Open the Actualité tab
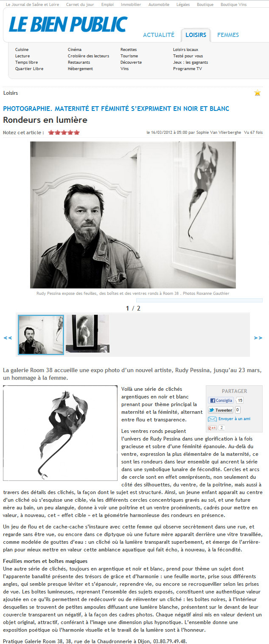 tap(159, 35)
